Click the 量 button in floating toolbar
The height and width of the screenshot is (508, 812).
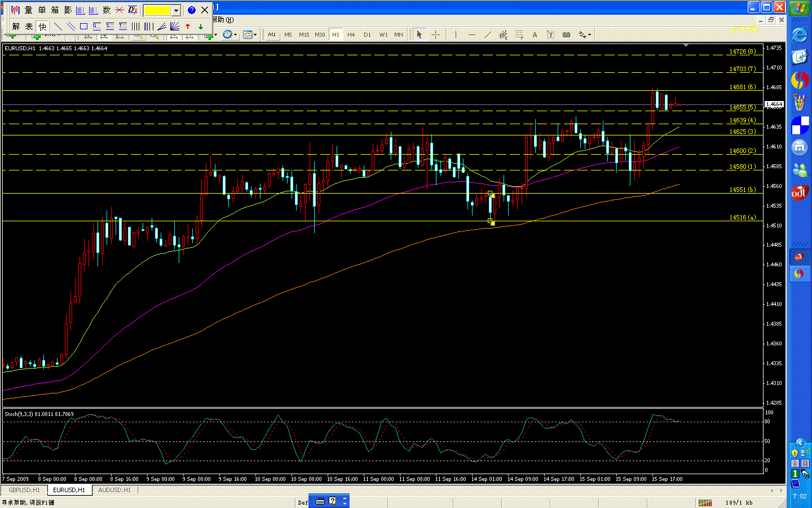29,10
